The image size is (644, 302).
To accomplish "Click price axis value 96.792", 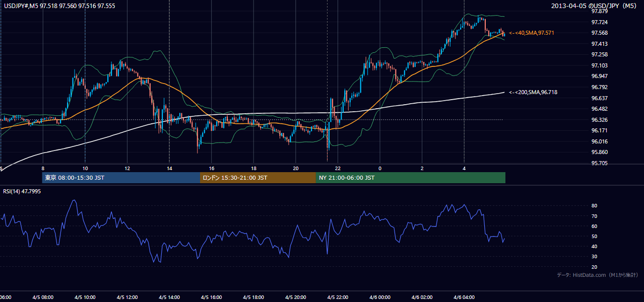I will click(599, 87).
